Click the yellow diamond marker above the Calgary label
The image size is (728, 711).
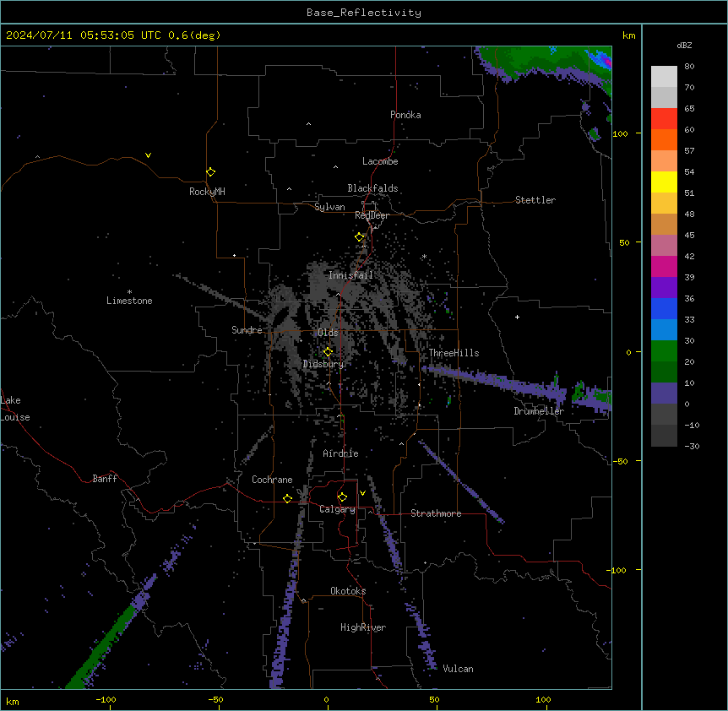pos(342,497)
